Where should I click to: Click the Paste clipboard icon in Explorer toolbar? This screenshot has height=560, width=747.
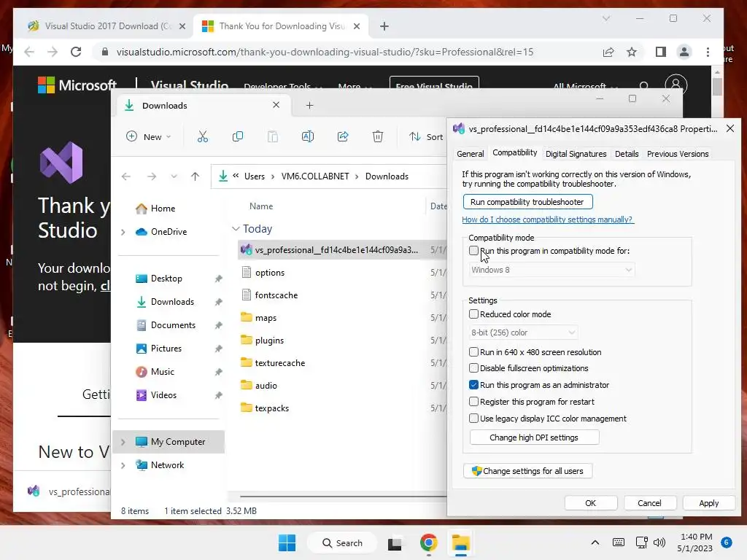[273, 137]
